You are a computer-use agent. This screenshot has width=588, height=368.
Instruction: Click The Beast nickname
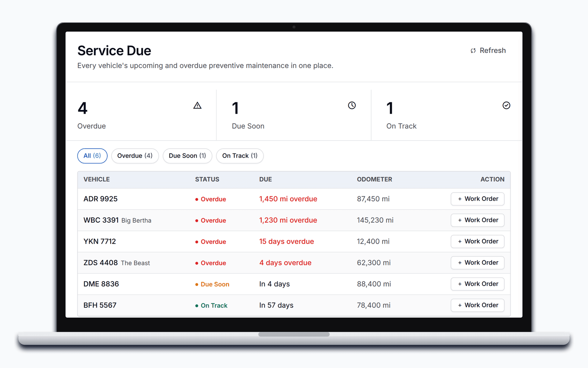click(136, 263)
